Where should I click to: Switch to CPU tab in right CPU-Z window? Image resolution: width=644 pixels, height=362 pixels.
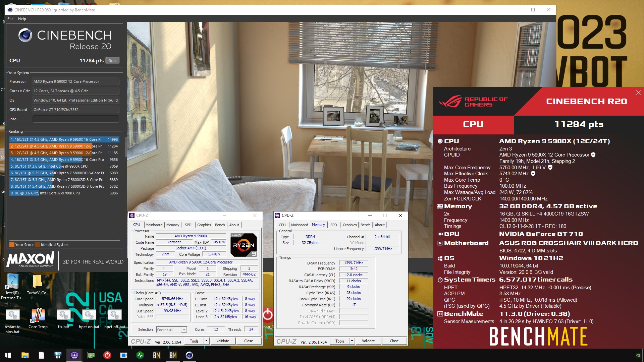[282, 225]
